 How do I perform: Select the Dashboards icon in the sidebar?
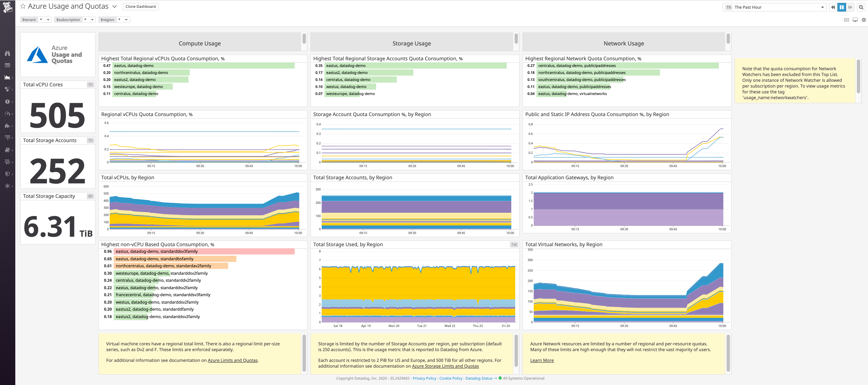pos(7,77)
